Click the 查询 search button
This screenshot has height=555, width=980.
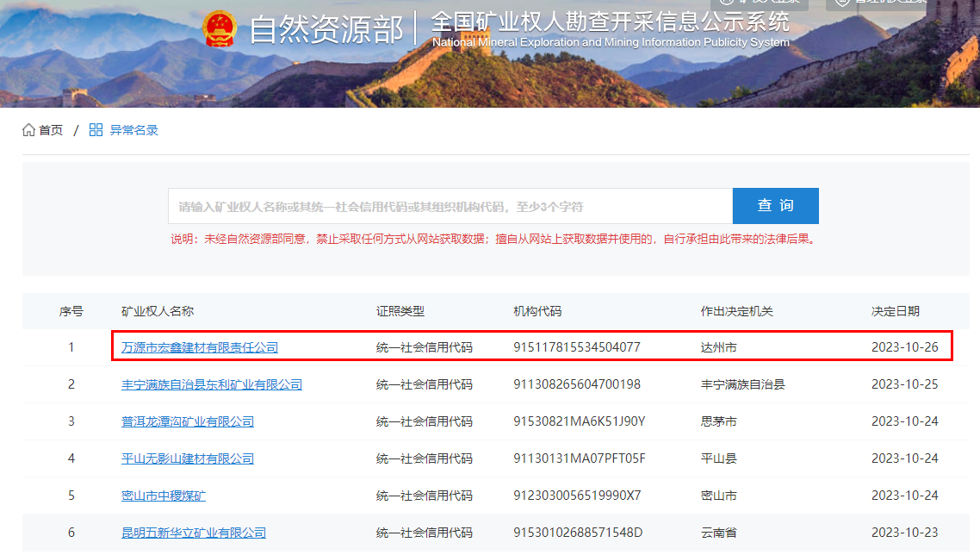776,206
